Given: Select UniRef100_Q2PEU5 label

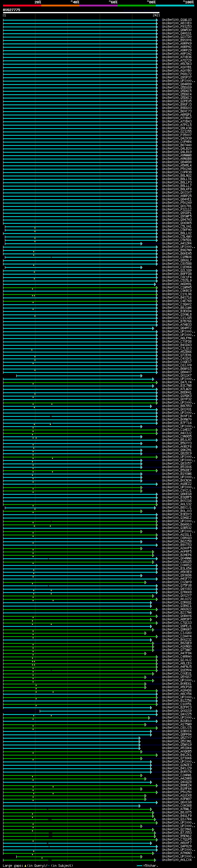Looking at the screenshot, I should click(x=177, y=101).
